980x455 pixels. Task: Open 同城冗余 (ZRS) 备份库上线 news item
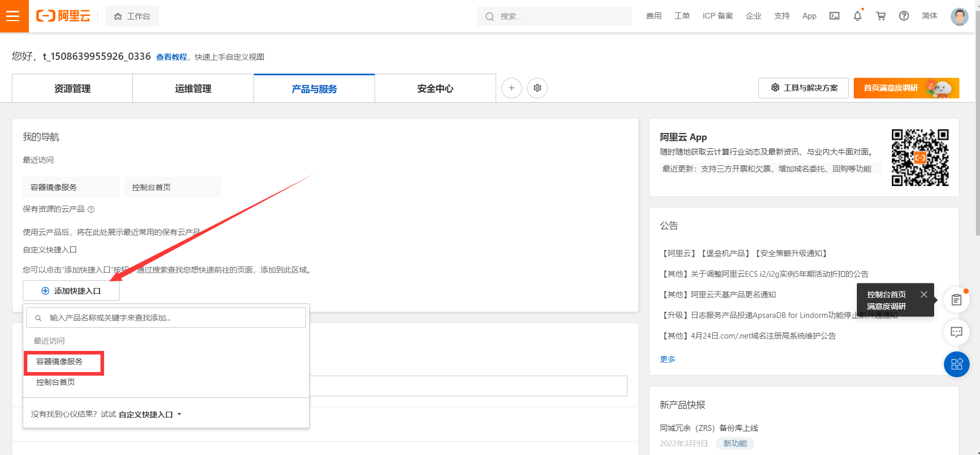(x=708, y=428)
